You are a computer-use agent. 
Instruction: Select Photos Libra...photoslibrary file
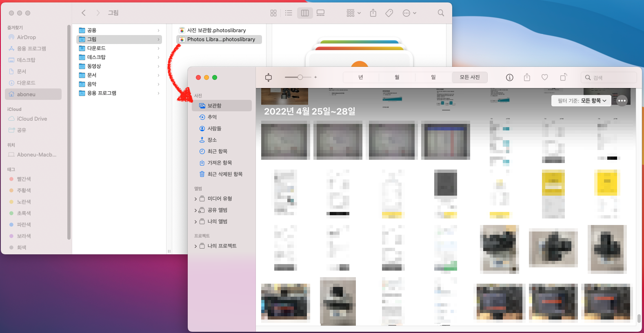click(x=219, y=39)
